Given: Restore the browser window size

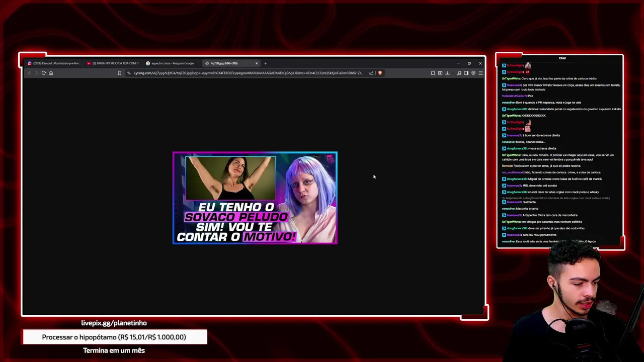Looking at the screenshot, I should [x=469, y=63].
